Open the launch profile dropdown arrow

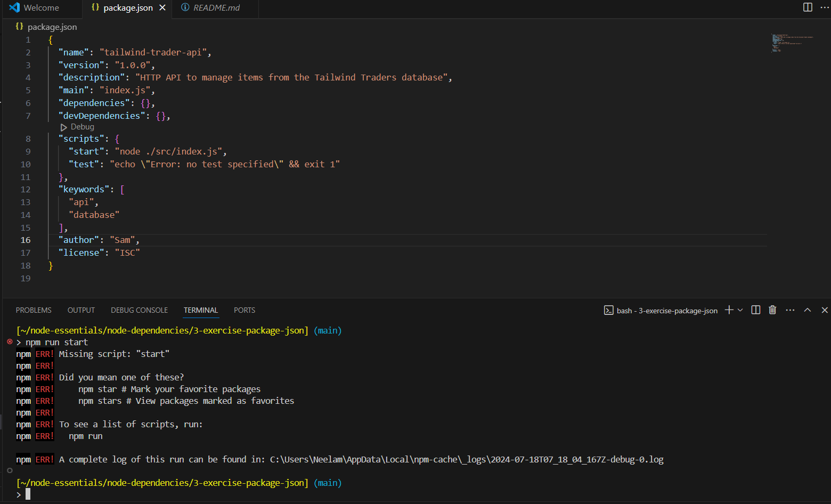pyautogui.click(x=740, y=310)
